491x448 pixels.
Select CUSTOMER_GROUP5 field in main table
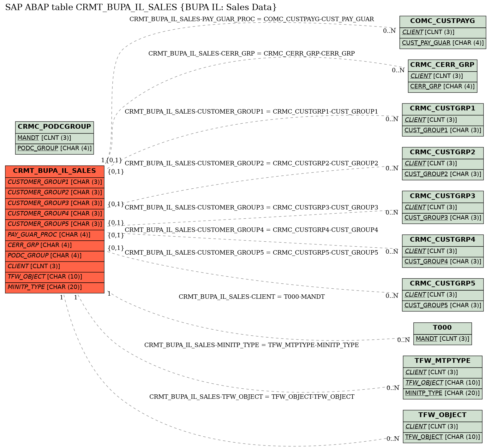[x=55, y=224]
